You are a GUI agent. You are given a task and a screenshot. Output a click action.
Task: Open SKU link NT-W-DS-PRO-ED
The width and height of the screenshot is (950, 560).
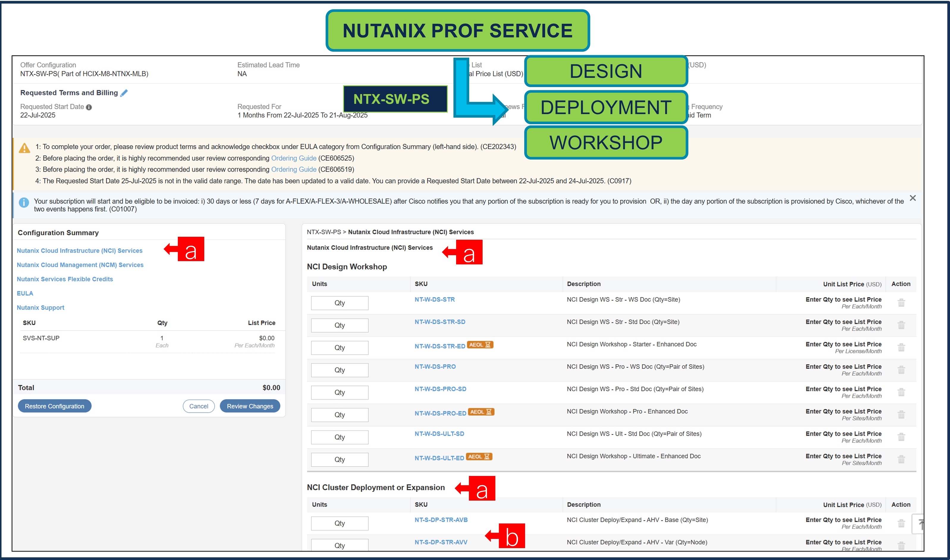pyautogui.click(x=440, y=413)
